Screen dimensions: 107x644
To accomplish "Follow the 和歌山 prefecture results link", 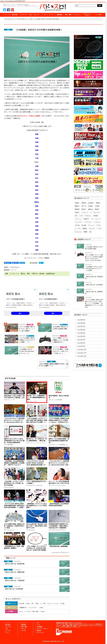I will pos(37,202).
